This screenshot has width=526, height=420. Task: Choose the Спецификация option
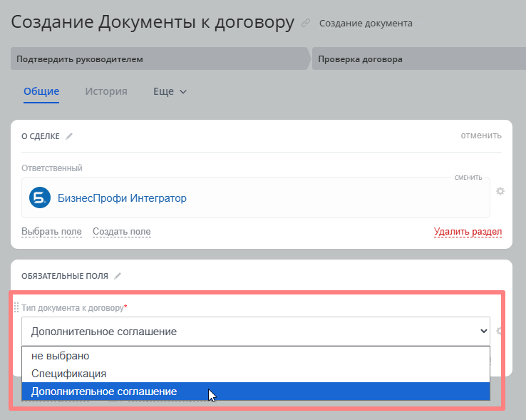[256, 374]
